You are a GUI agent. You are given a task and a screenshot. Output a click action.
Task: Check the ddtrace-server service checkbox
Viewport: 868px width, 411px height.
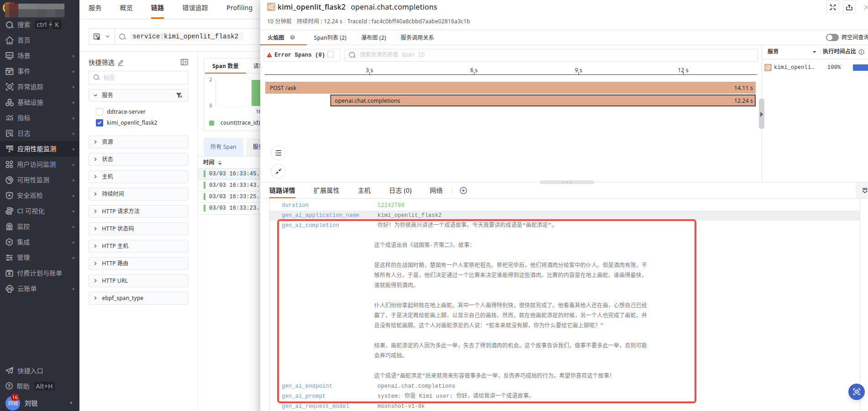[100, 112]
